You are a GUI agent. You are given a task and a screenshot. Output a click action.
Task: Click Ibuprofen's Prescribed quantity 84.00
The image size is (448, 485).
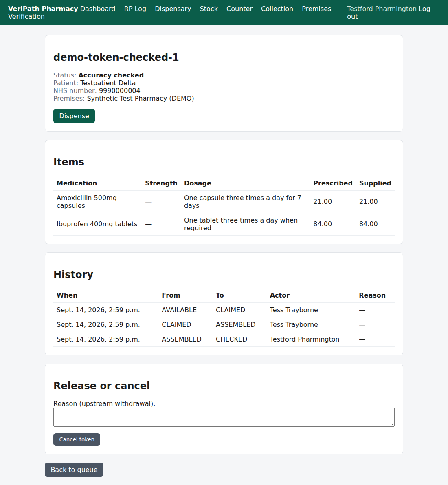coord(323,224)
